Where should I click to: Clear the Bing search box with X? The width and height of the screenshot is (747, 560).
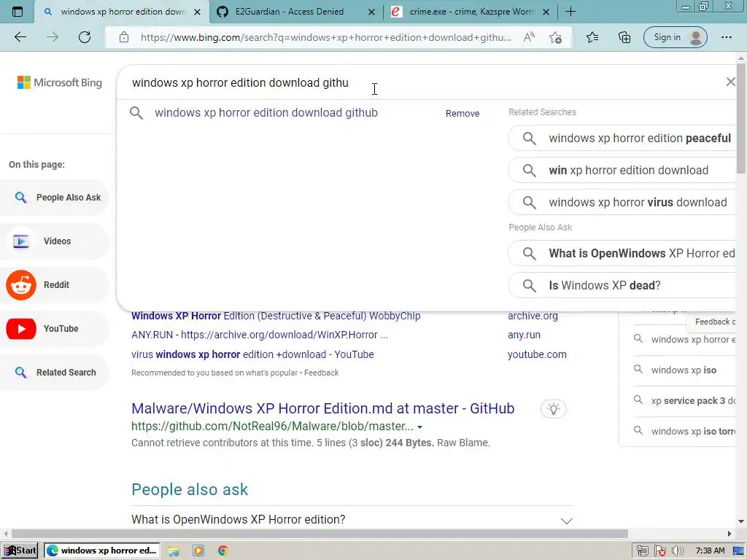point(730,82)
